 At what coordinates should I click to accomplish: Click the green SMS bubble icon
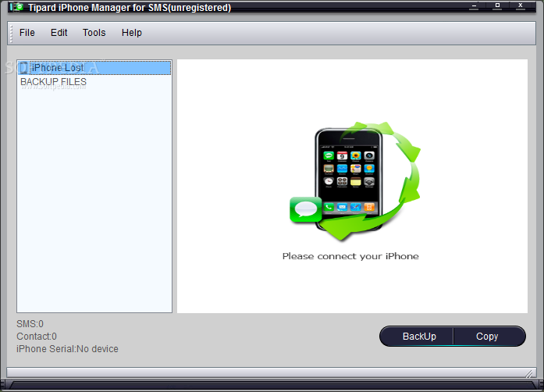pos(306,209)
